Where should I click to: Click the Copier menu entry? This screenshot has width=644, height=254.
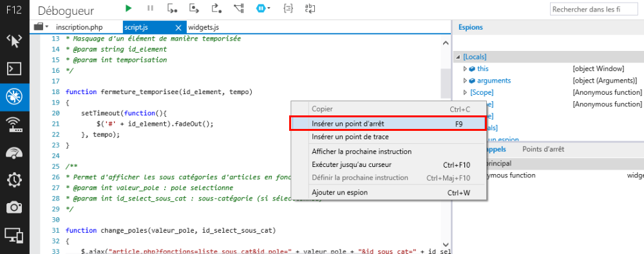pyautogui.click(x=388, y=110)
